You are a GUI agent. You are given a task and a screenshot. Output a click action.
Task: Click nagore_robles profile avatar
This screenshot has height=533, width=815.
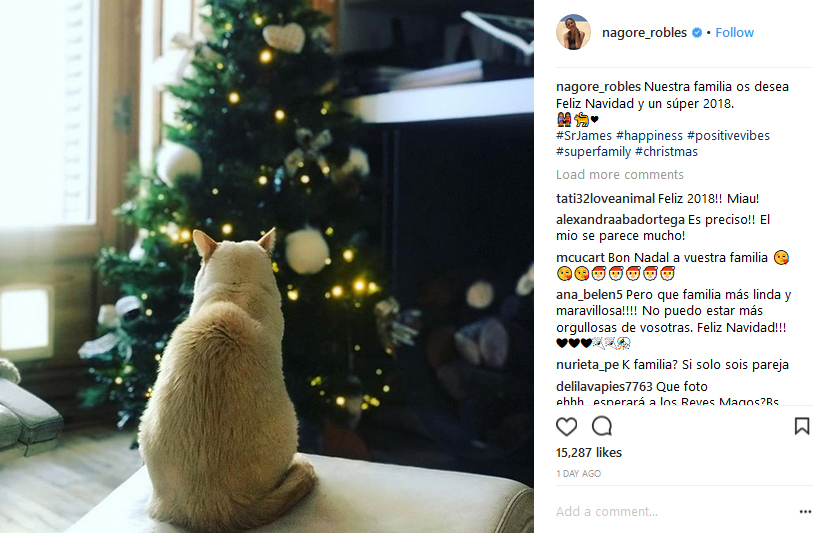[573, 32]
